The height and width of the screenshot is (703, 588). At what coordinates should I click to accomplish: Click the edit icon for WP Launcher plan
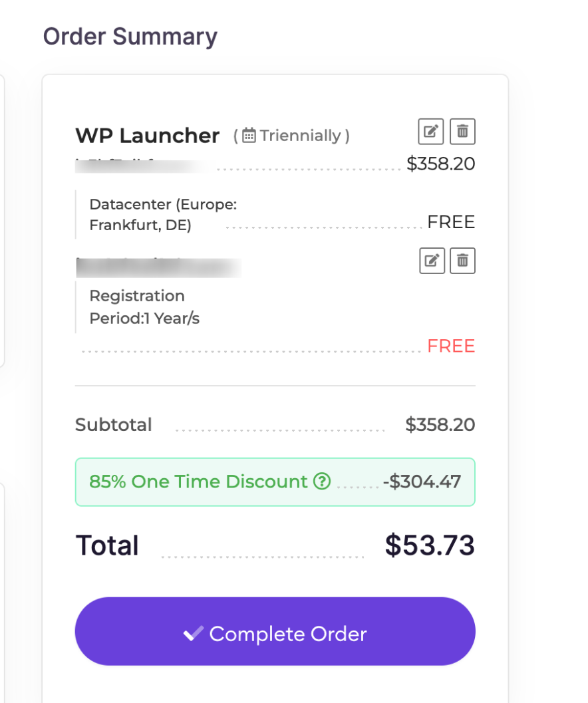[x=430, y=131]
